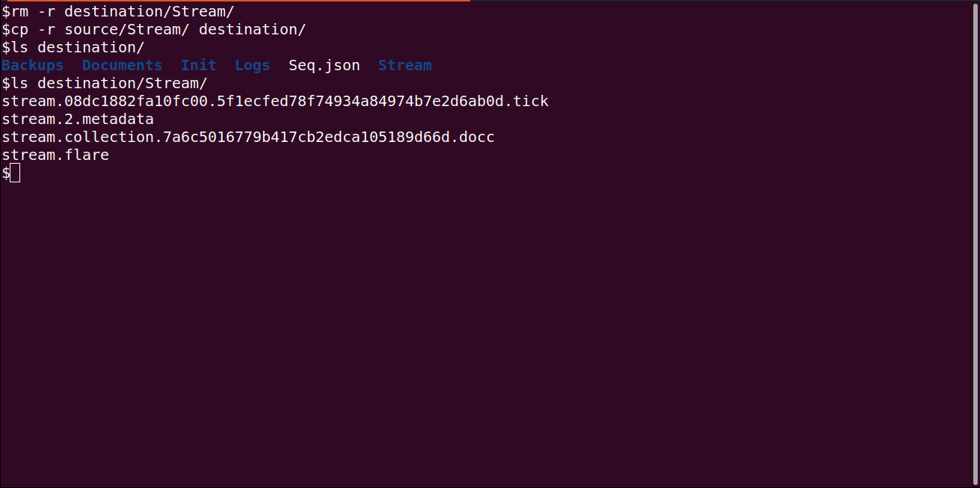Select the Logs directory entry
Image resolution: width=980 pixels, height=488 pixels.
click(x=253, y=66)
